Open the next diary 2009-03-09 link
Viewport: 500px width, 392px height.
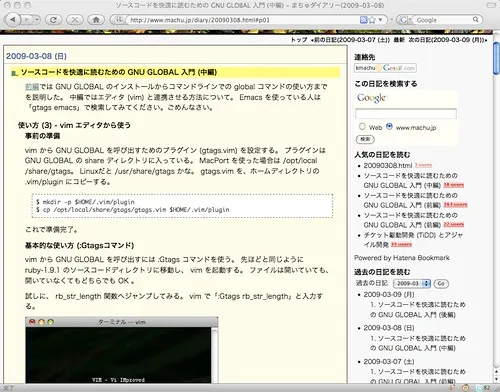[x=448, y=40]
